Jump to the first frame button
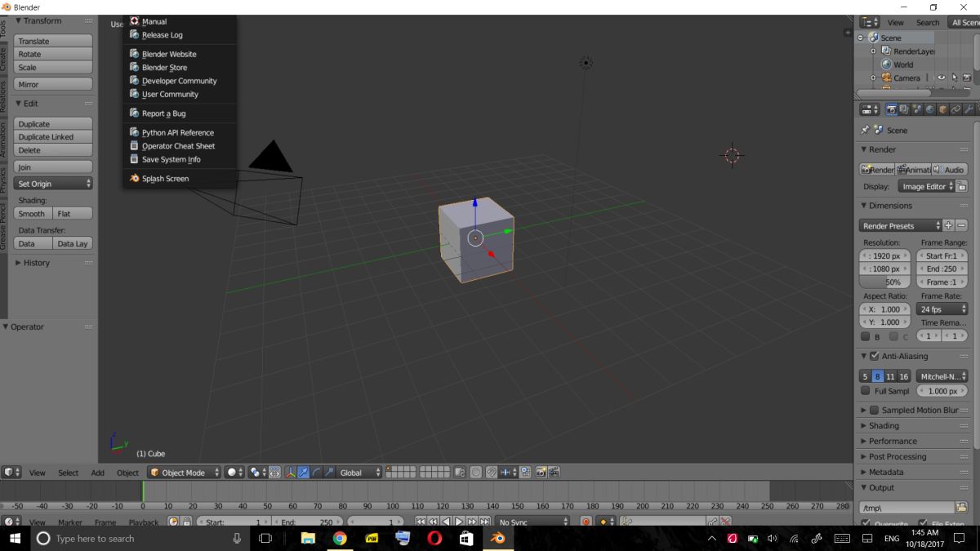This screenshot has height=551, width=980. coord(420,522)
